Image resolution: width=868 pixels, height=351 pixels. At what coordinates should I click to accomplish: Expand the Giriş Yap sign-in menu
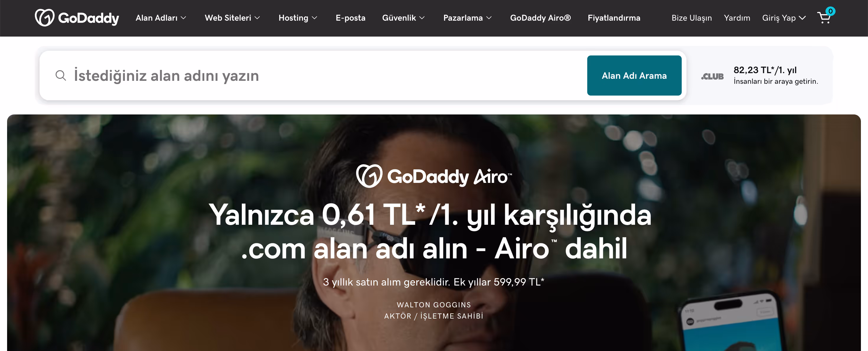click(x=784, y=18)
